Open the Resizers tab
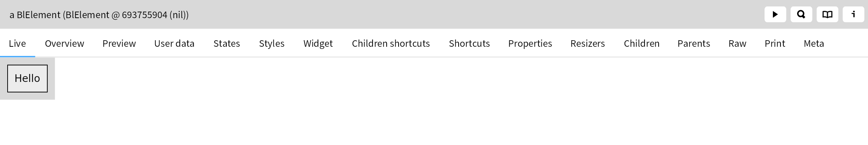 point(587,43)
